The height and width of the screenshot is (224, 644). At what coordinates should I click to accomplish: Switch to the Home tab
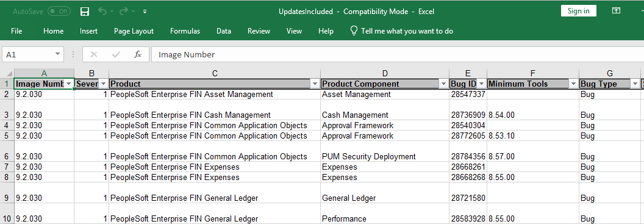[54, 31]
